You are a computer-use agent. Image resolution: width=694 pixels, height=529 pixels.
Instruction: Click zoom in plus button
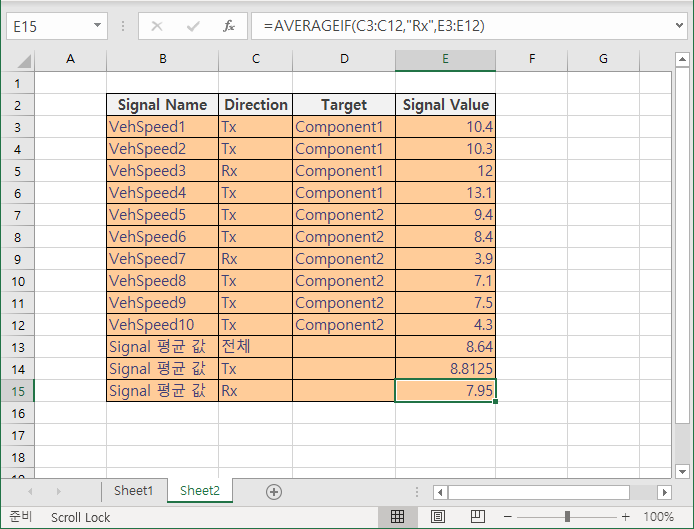coord(625,517)
